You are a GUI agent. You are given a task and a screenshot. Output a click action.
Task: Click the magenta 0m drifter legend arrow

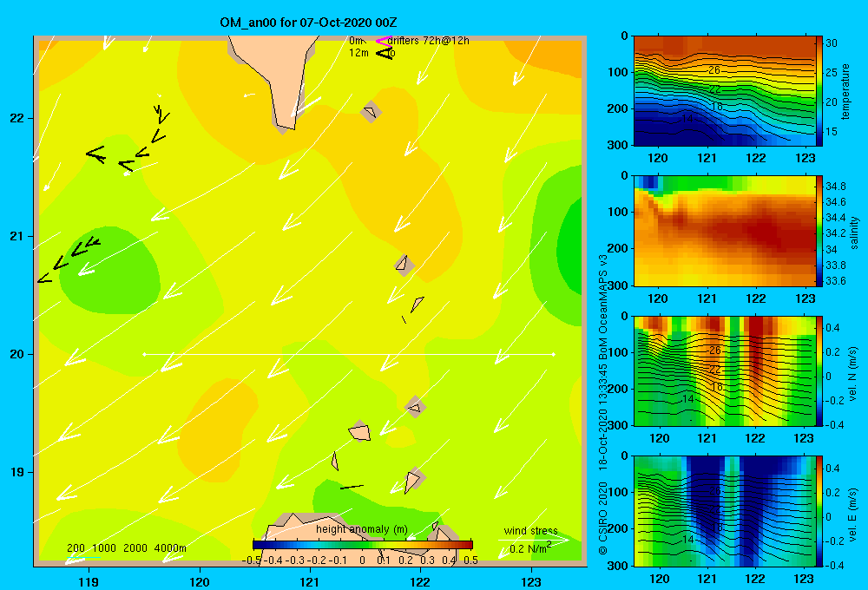click(383, 41)
